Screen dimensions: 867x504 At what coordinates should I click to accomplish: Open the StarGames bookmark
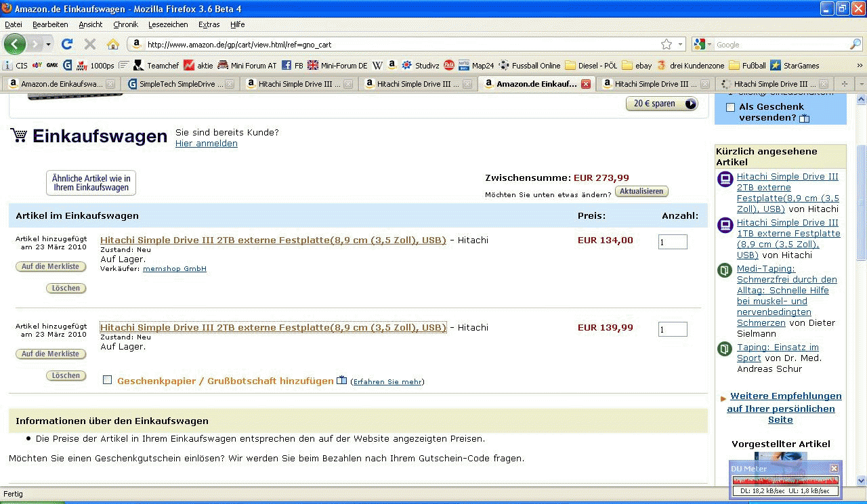(795, 66)
